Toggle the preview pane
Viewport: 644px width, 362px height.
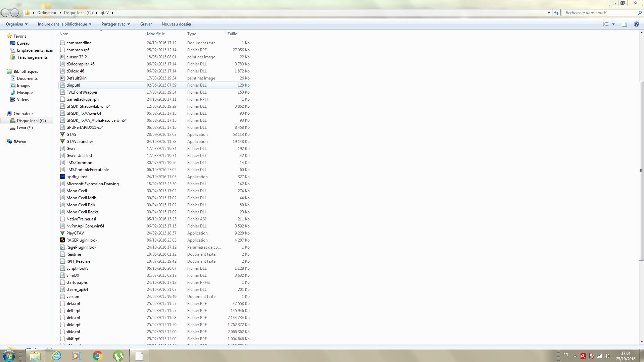coord(625,24)
